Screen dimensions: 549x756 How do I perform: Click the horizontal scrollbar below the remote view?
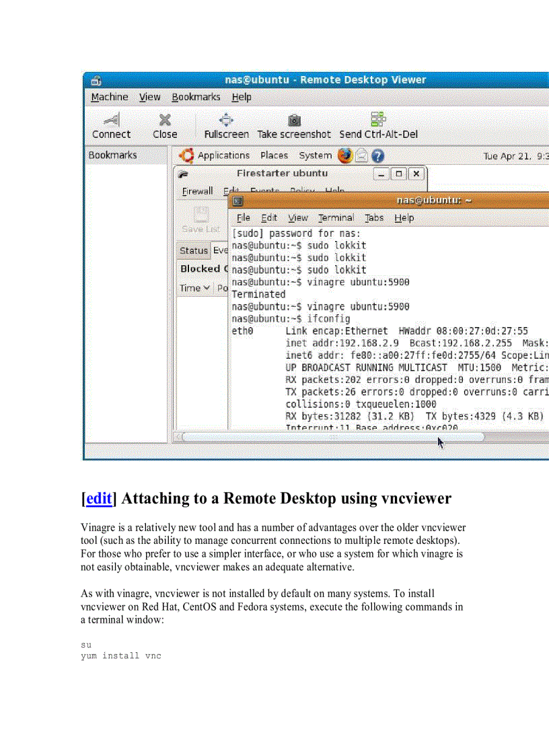(x=330, y=437)
